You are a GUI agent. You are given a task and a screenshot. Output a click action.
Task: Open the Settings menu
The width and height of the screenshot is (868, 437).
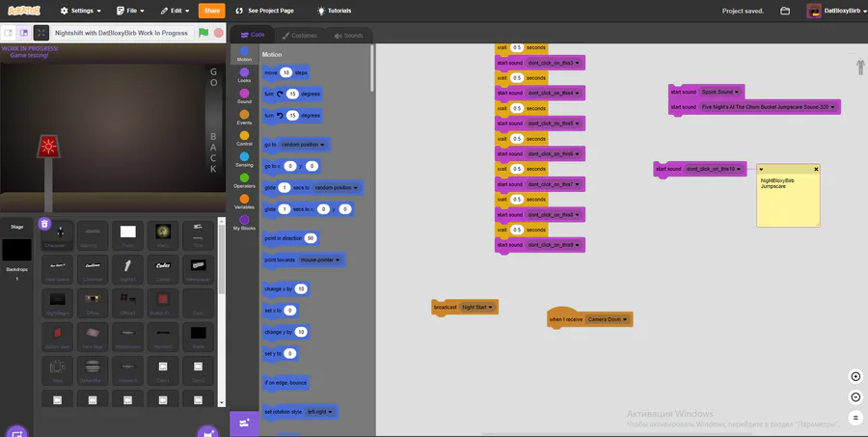tap(81, 11)
